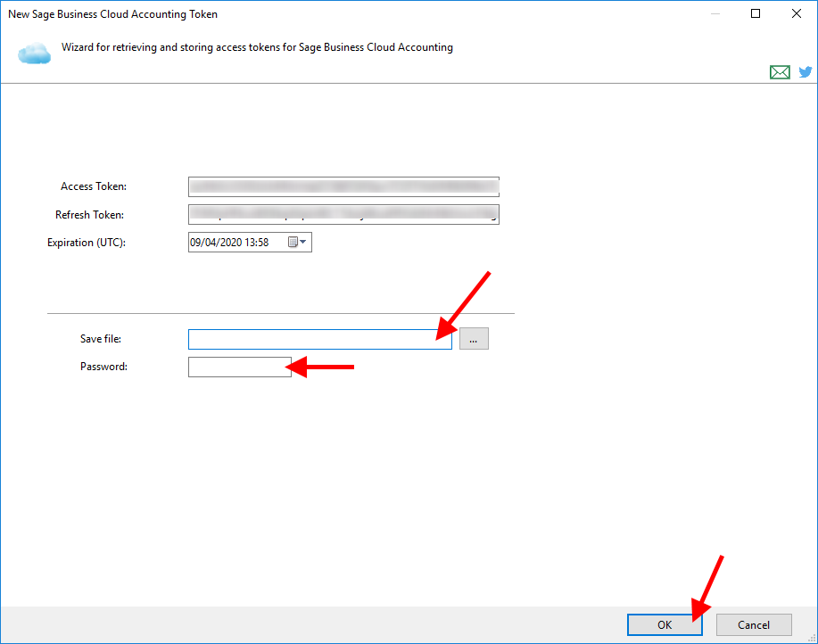The width and height of the screenshot is (818, 644).
Task: Click the Save file label
Action: point(101,339)
